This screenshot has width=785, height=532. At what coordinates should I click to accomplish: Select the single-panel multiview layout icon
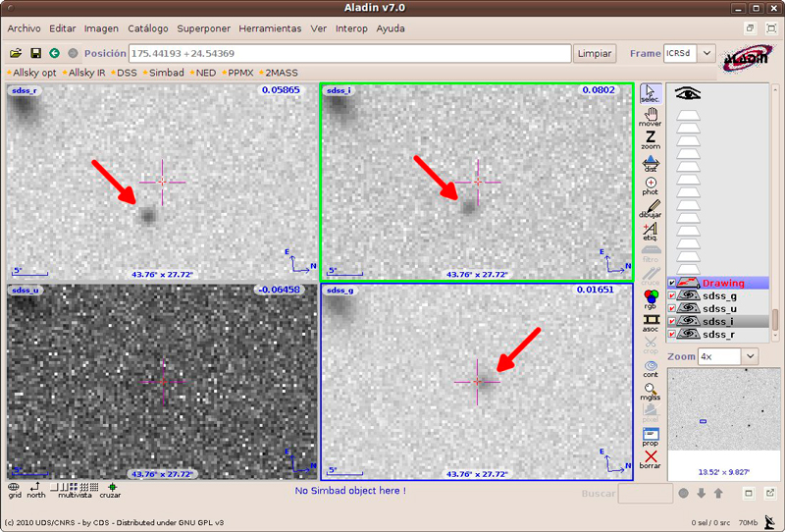pyautogui.click(x=53, y=487)
